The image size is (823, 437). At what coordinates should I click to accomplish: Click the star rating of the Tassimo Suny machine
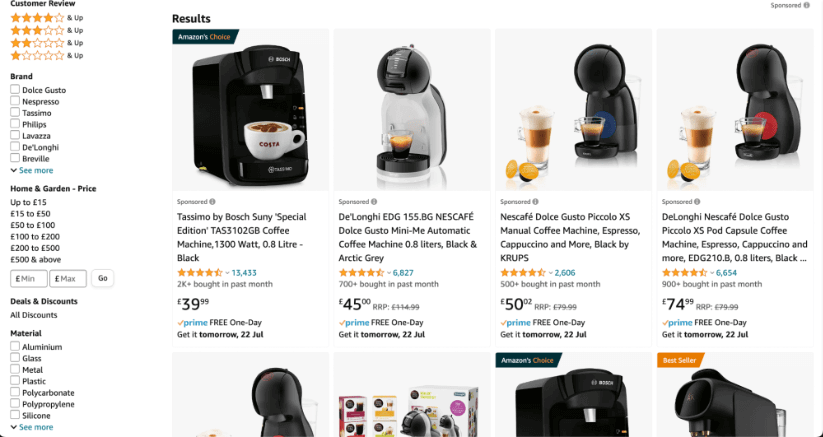[x=200, y=273]
